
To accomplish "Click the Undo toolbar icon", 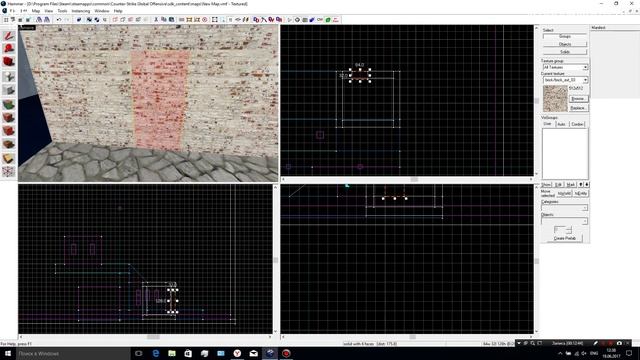I will (59, 20).
